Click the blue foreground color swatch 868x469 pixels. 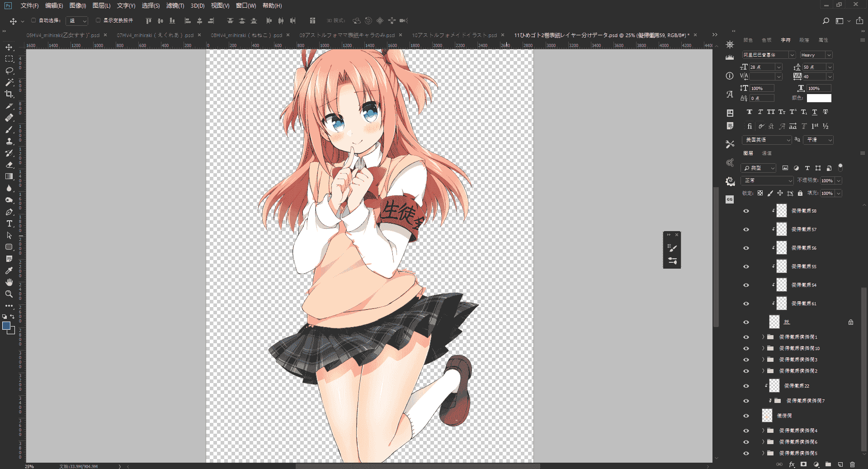pos(6,326)
